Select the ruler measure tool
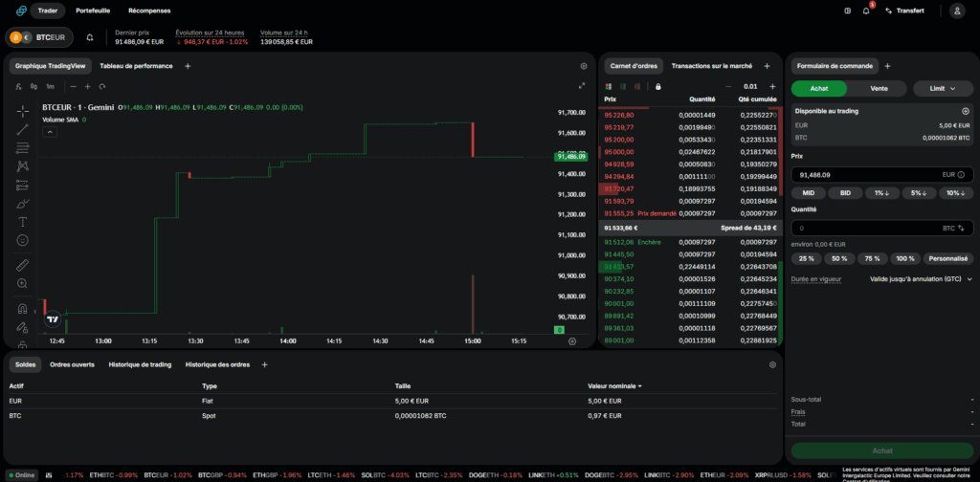980x482 pixels. click(23, 265)
